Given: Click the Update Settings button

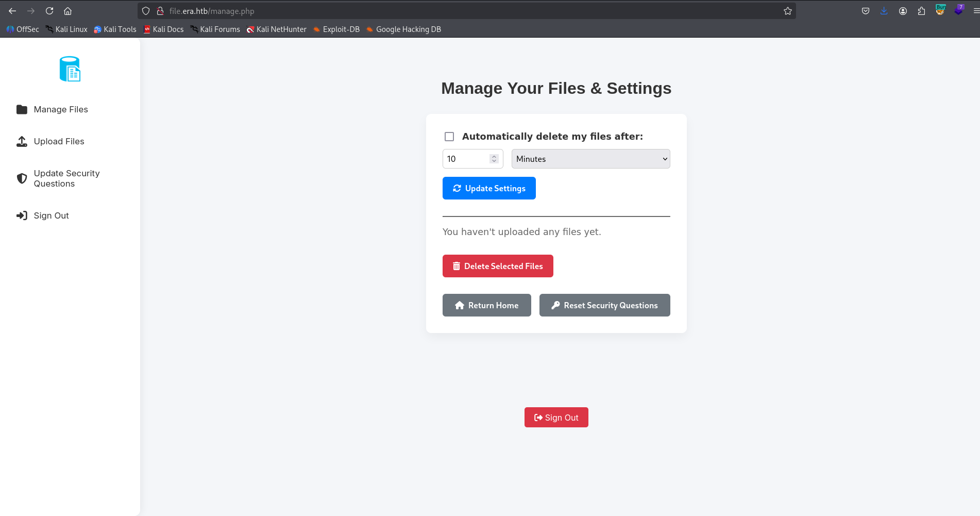Looking at the screenshot, I should click(x=488, y=188).
